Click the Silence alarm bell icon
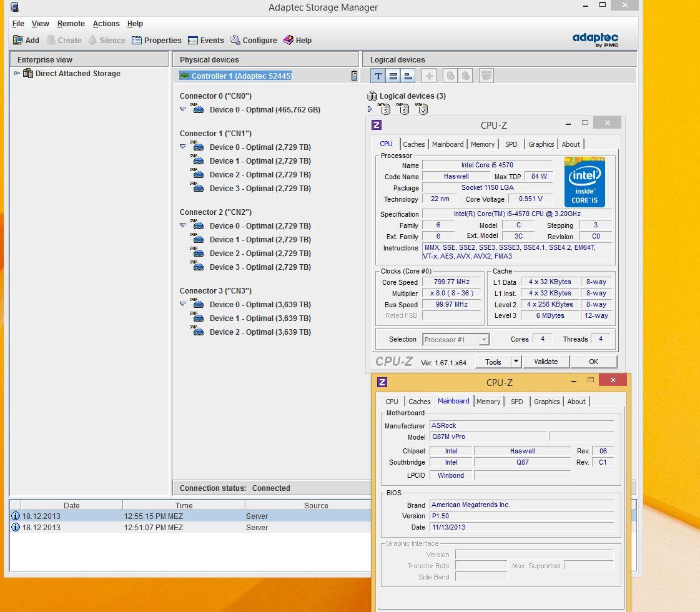The height and width of the screenshot is (612, 700). click(92, 40)
